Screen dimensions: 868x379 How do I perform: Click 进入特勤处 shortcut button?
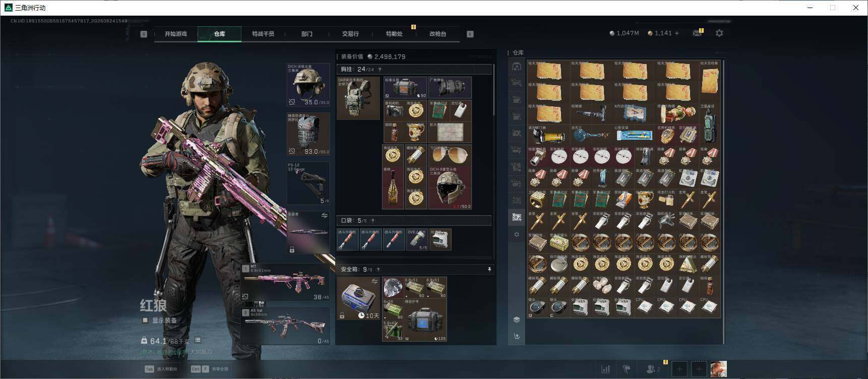pyautogui.click(x=161, y=369)
